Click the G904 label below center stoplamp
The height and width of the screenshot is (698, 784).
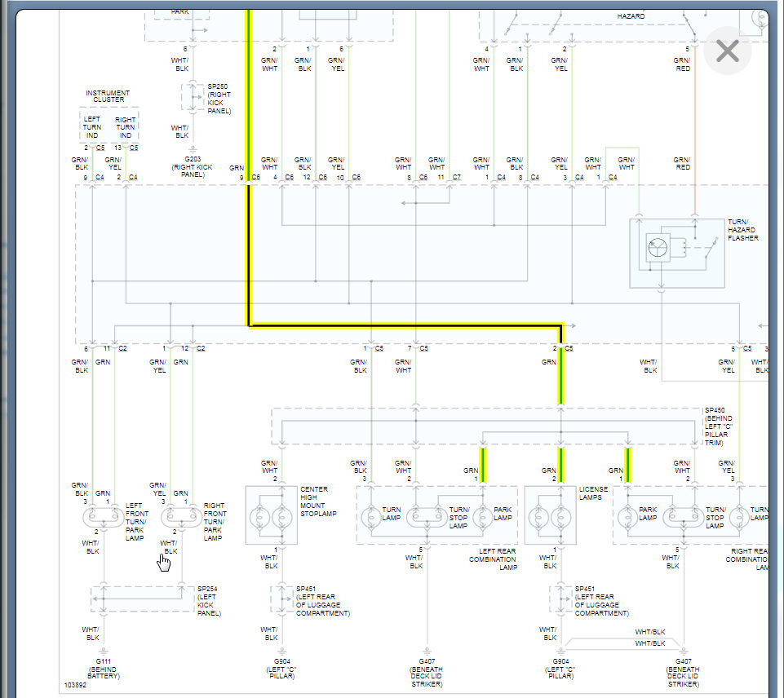pos(281,669)
